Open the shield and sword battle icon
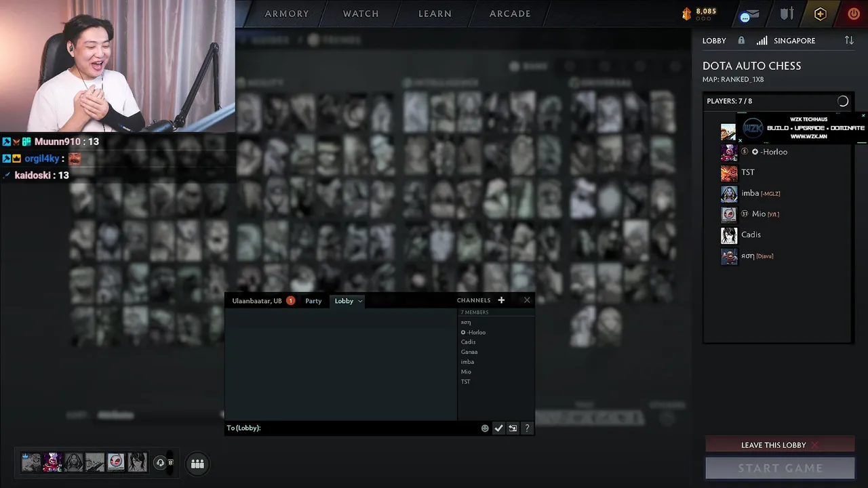The image size is (868, 488). tap(787, 14)
